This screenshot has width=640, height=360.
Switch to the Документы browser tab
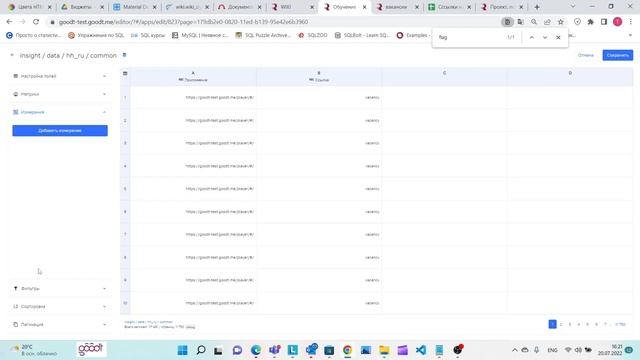click(240, 7)
